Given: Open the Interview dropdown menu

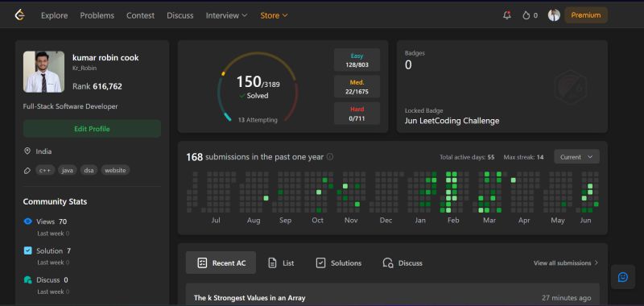Looking at the screenshot, I should coord(226,15).
